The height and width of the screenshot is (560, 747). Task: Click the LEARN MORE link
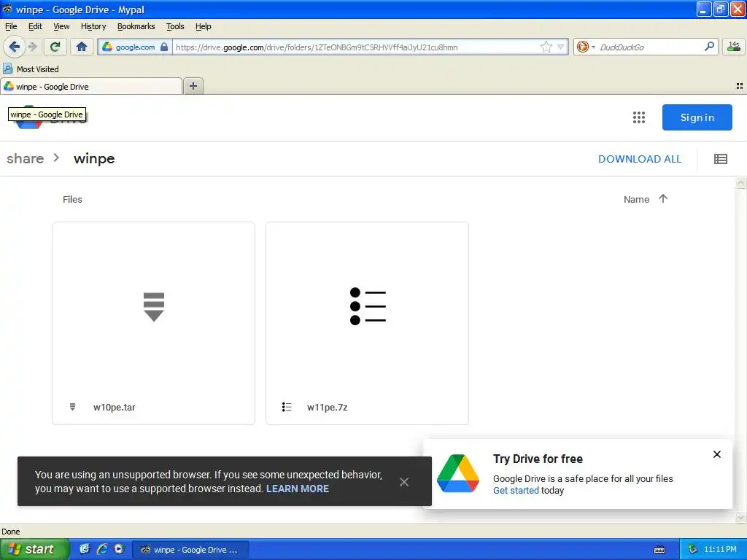tap(298, 489)
